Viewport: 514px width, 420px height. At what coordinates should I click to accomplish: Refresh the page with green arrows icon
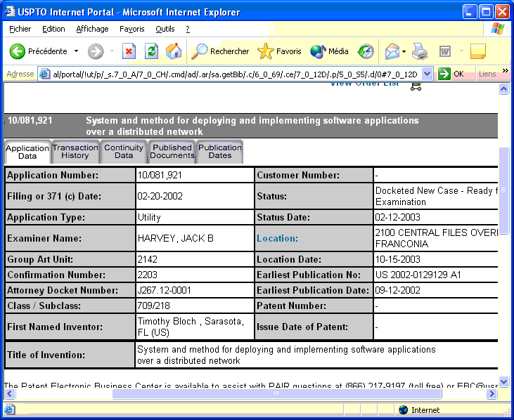click(x=151, y=51)
